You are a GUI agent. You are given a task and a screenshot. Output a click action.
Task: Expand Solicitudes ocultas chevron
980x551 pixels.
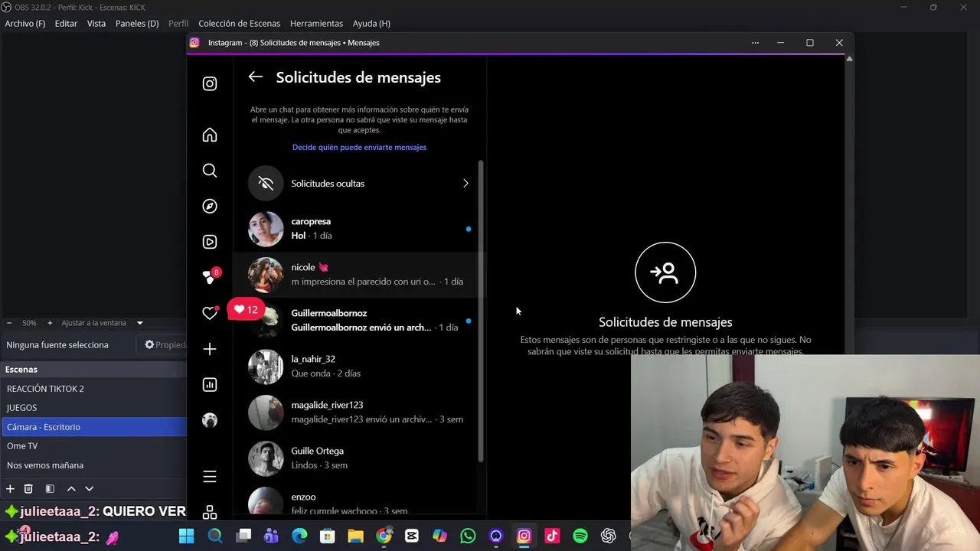[465, 184]
